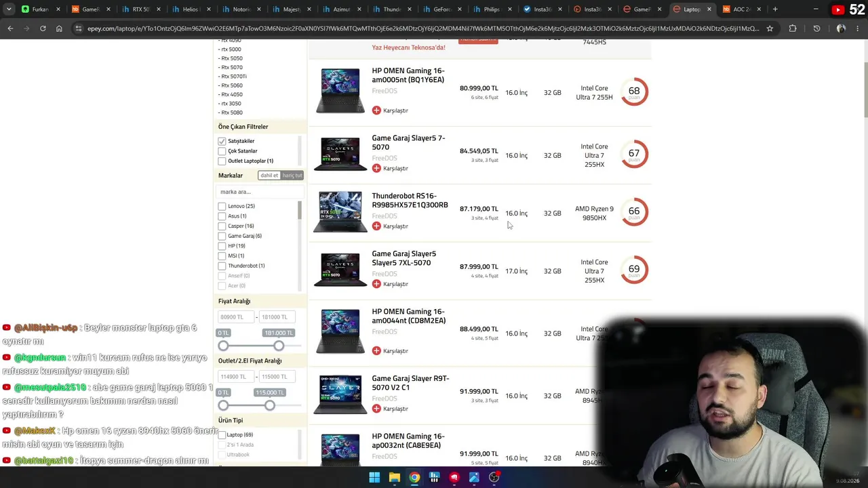
Task: Click the 66 score circle for Thunderobot
Action: coord(634,211)
